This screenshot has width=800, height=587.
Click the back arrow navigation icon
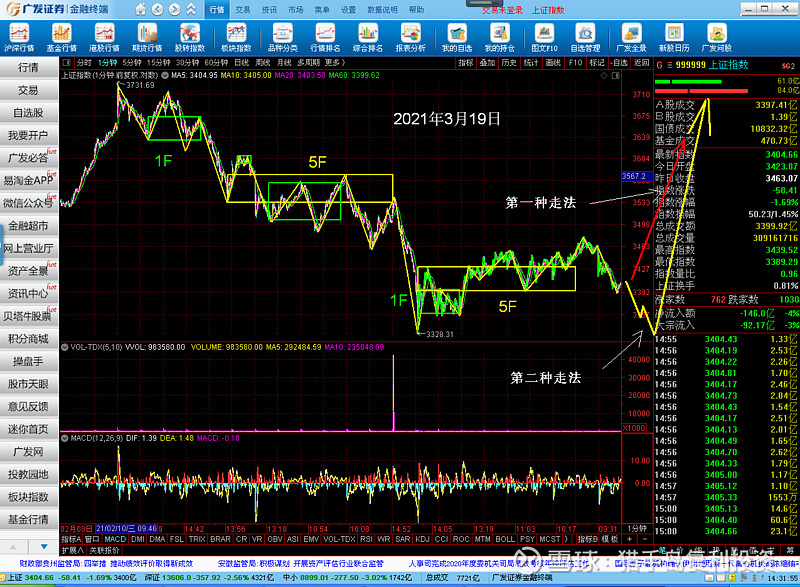(158, 9)
